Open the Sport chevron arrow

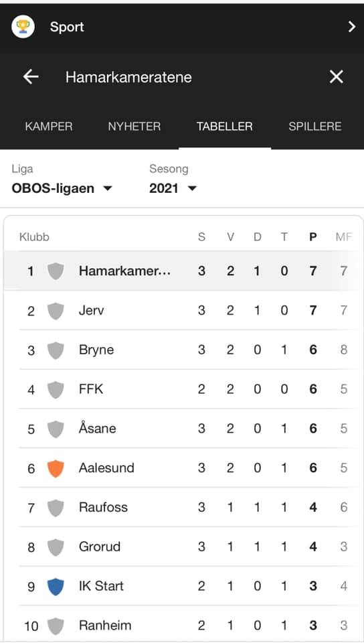pos(351,27)
